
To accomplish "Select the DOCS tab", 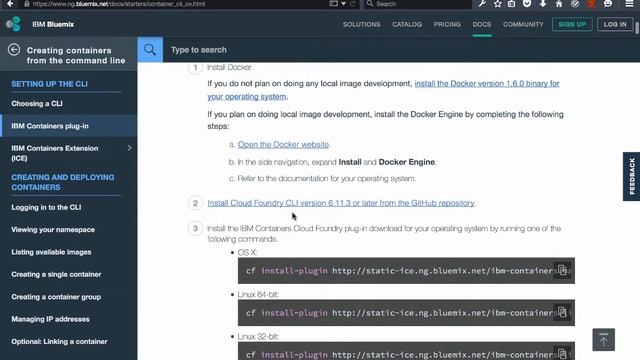I will pos(482,24).
